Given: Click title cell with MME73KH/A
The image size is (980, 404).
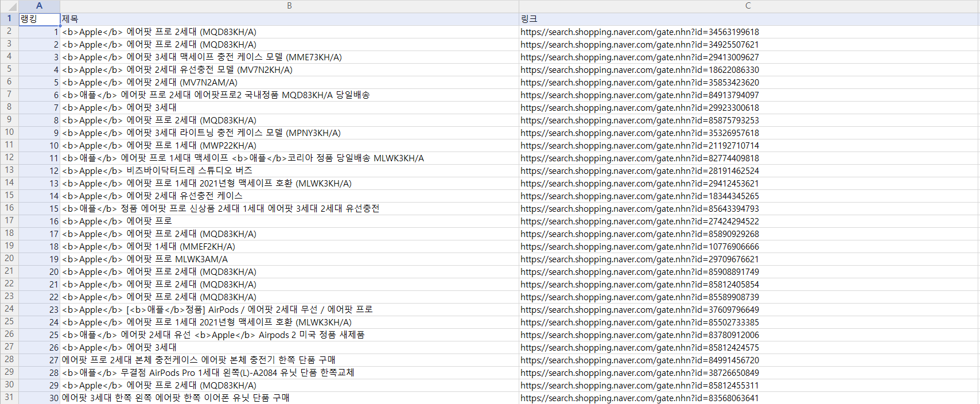Looking at the screenshot, I should coord(289,57).
